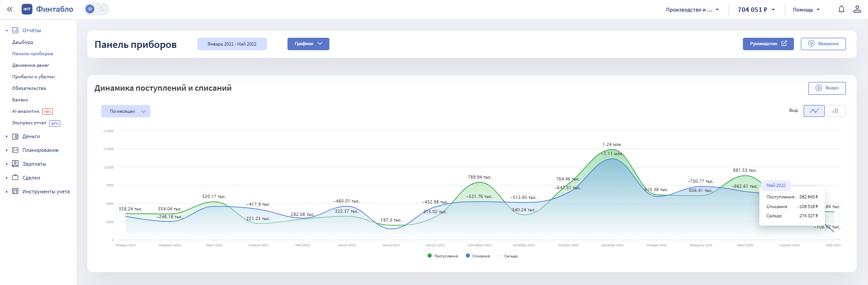This screenshot has height=285, width=868.
Task: Toggle light/dark theme switch
Action: point(96,9)
